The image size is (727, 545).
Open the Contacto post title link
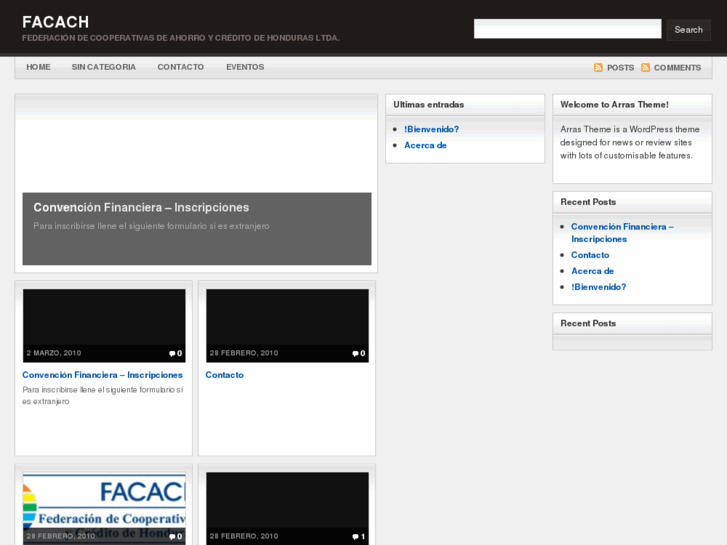(224, 375)
